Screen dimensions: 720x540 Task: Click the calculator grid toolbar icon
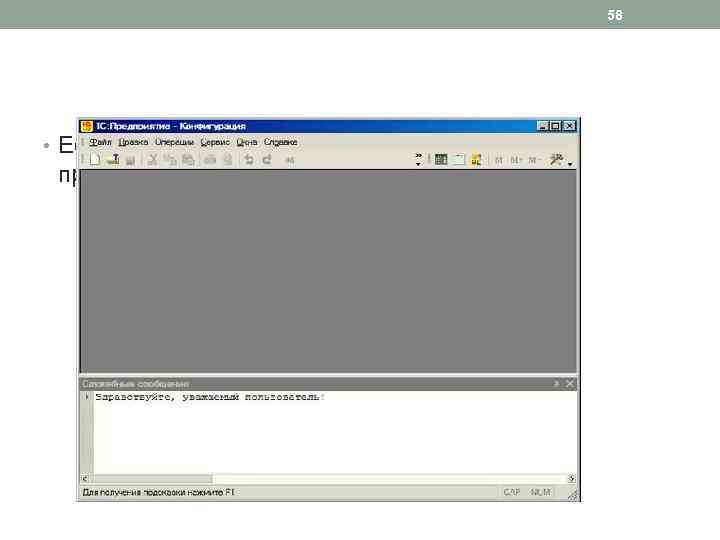[441, 159]
